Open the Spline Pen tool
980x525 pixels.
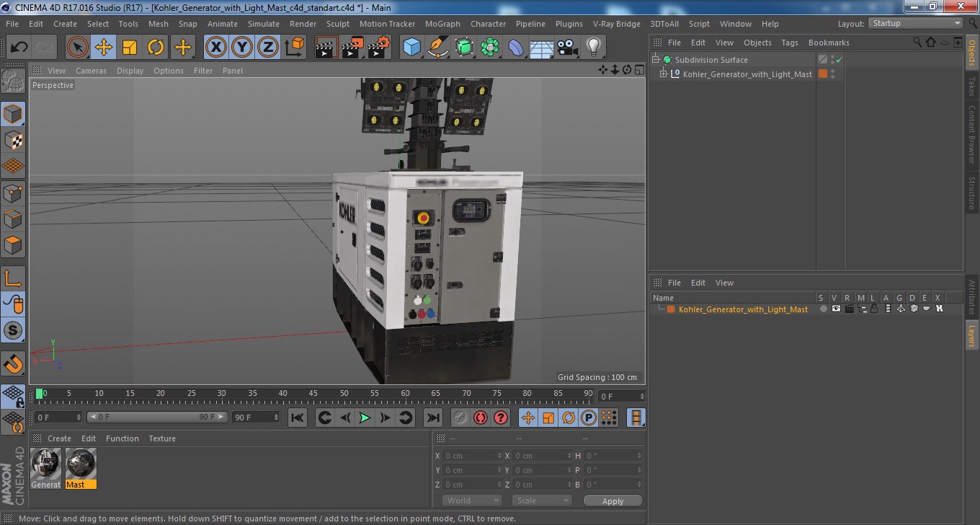click(x=438, y=48)
